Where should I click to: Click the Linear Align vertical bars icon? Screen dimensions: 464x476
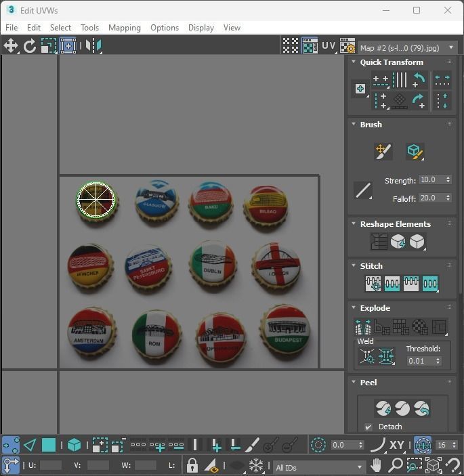400,81
